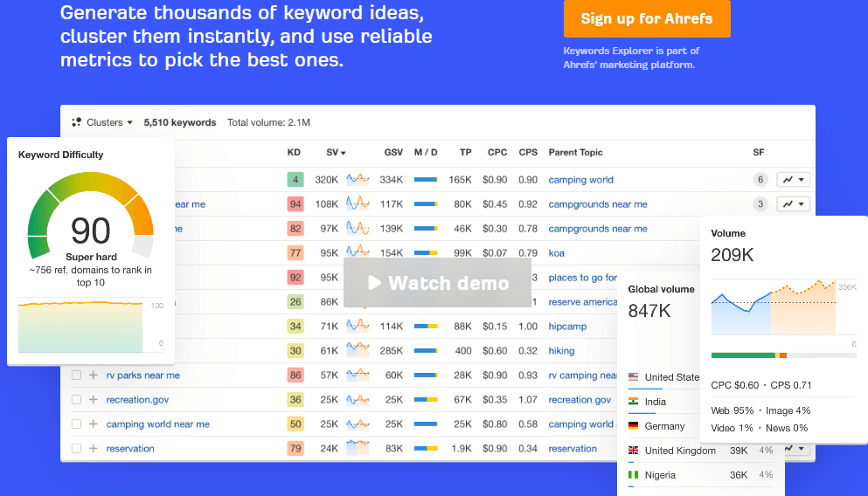Click the sparkline trend icon in 61K row
The image size is (868, 496).
(358, 349)
